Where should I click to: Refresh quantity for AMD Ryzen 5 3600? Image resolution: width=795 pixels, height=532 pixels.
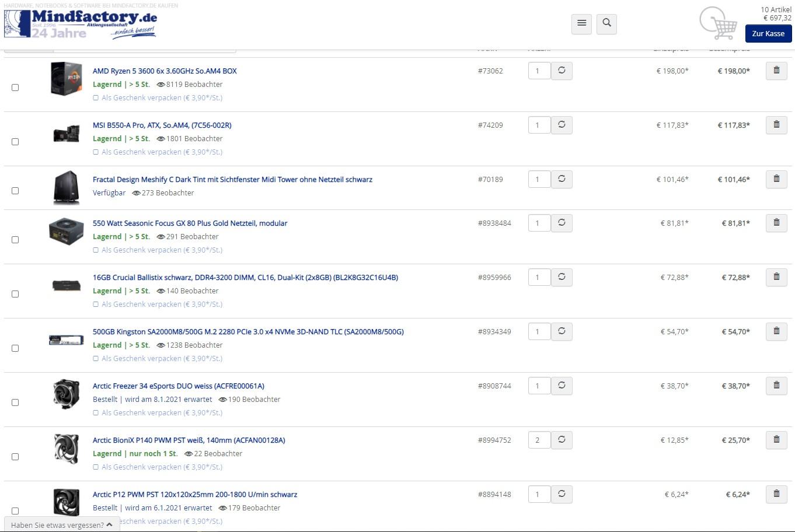pos(562,71)
